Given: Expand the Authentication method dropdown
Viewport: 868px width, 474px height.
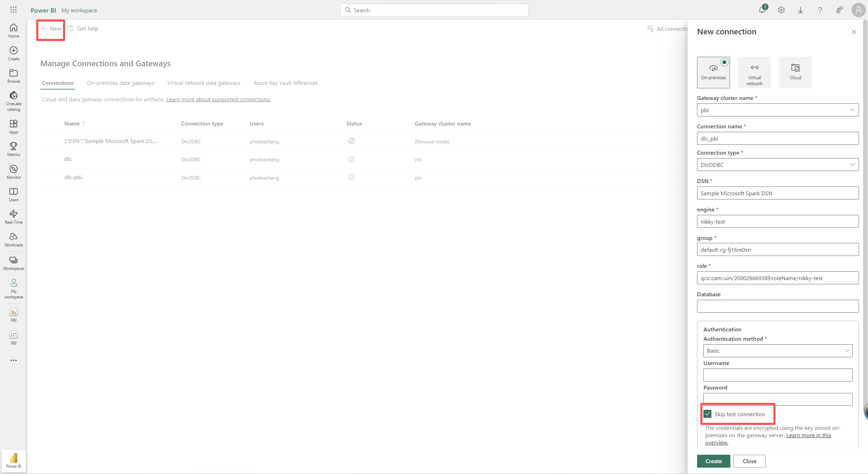Looking at the screenshot, I should pos(778,351).
